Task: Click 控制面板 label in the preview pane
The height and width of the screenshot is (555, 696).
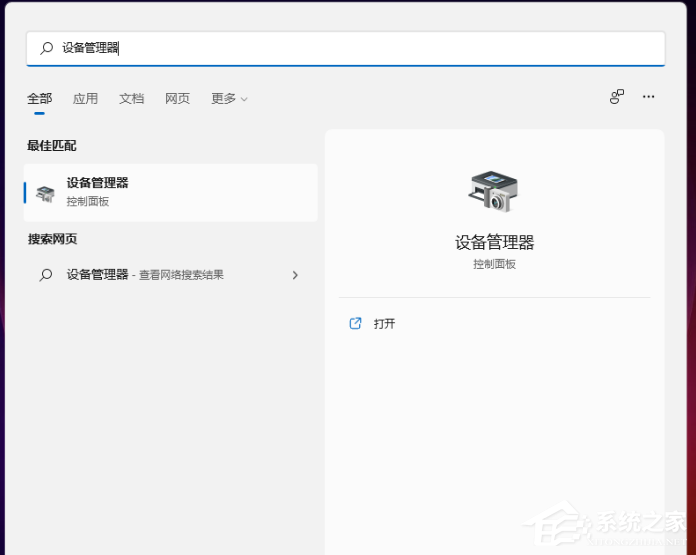Action: (494, 264)
